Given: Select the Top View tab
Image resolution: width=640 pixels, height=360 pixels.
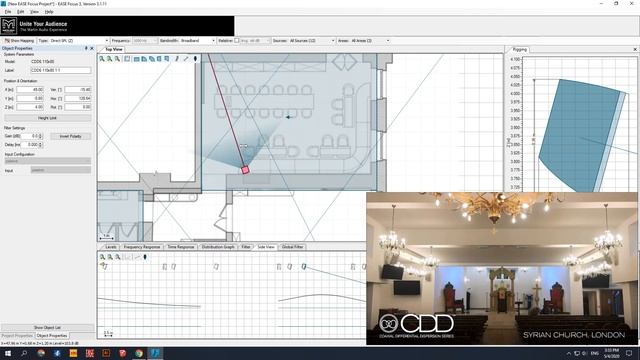Looking at the screenshot, I should (113, 49).
